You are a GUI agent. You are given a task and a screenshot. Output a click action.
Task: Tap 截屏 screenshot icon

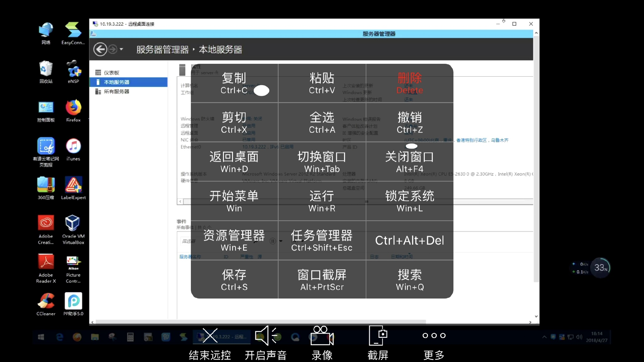378,336
